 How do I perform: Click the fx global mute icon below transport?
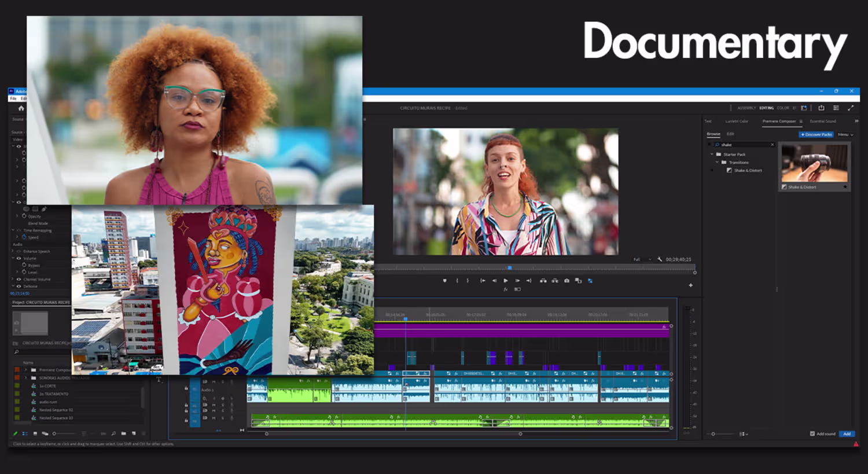(505, 289)
